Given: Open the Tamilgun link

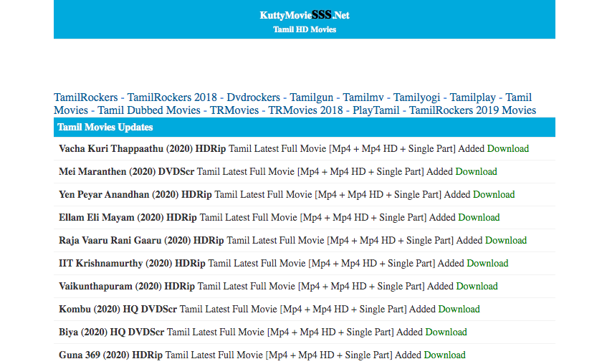Looking at the screenshot, I should pyautogui.click(x=312, y=97).
